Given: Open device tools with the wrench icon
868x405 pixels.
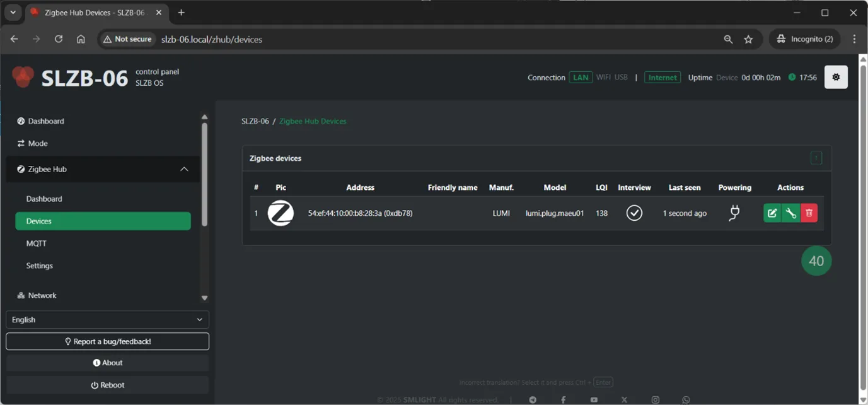Looking at the screenshot, I should pos(790,213).
